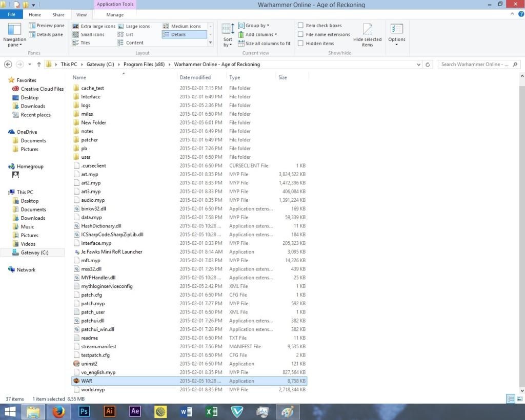Select the Je Fawks Mini RoR Launcher file
The height and width of the screenshot is (420, 525).
pos(189,252)
